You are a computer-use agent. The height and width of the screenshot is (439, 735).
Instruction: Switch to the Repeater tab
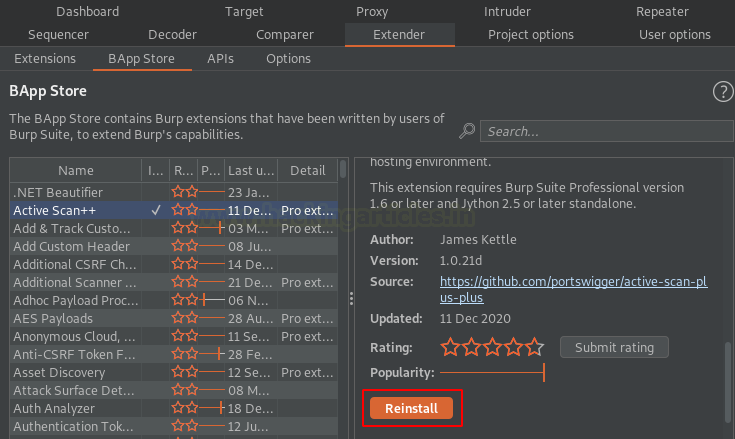pyautogui.click(x=662, y=12)
